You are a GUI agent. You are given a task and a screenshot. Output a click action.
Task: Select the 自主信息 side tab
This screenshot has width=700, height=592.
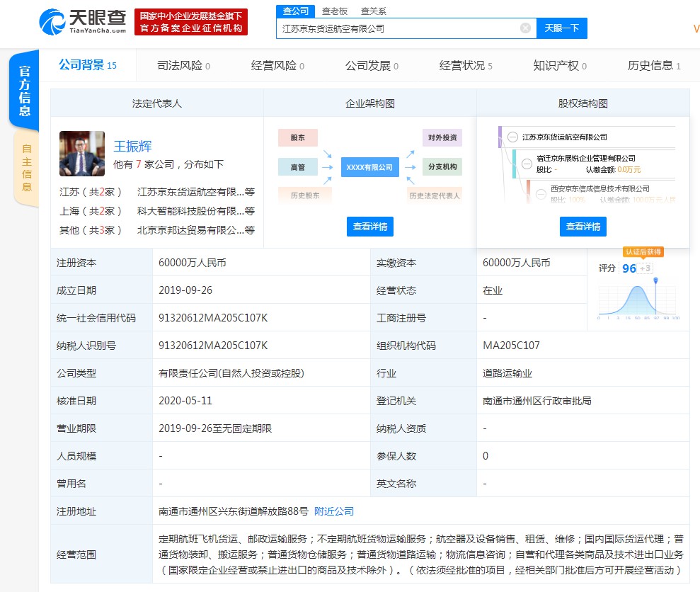coord(26,168)
